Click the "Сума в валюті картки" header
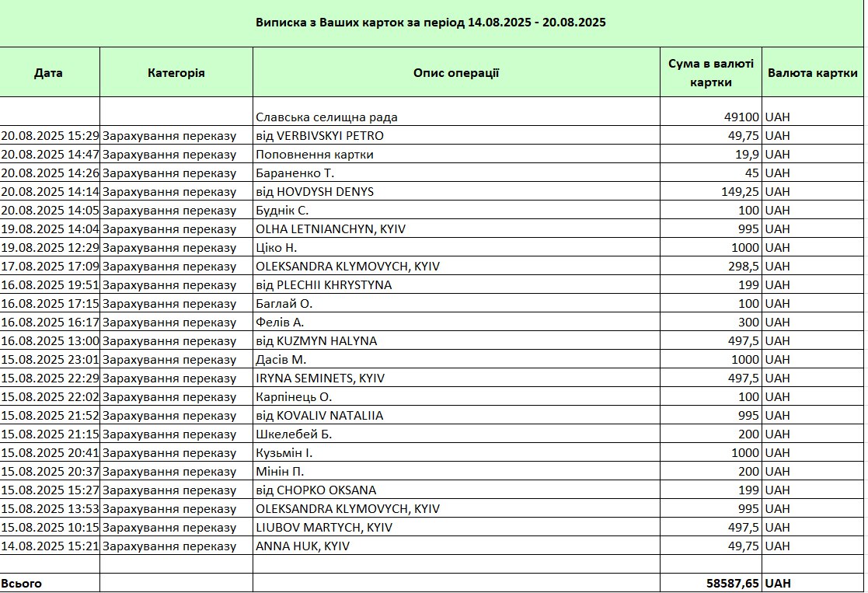This screenshot has width=868, height=593. click(x=710, y=72)
